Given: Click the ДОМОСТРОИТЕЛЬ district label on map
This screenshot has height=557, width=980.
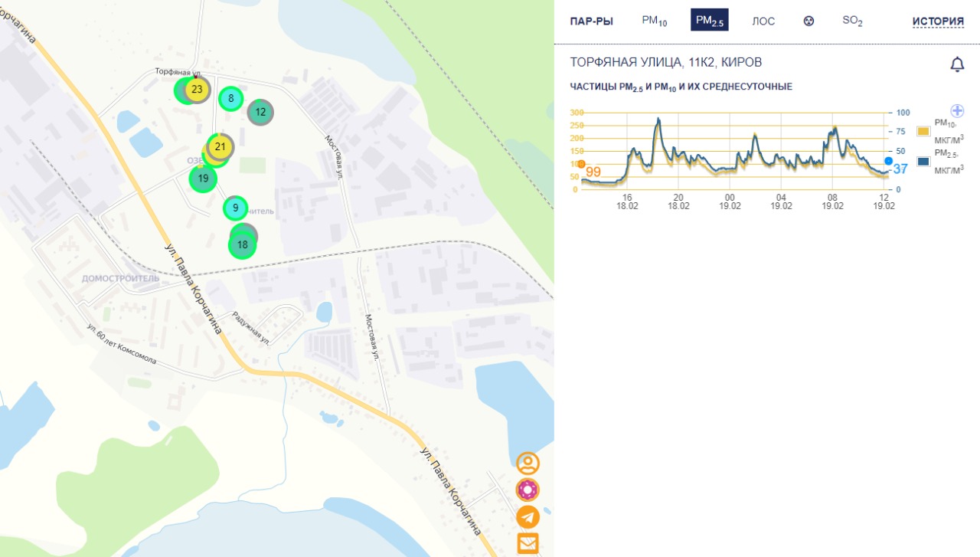Looking at the screenshot, I should [121, 278].
